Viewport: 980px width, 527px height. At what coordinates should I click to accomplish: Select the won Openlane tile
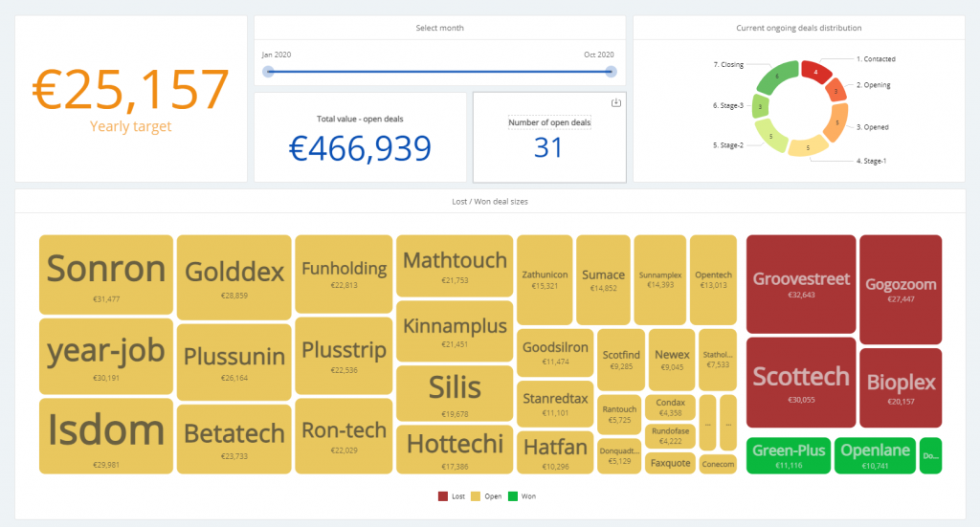(875, 455)
